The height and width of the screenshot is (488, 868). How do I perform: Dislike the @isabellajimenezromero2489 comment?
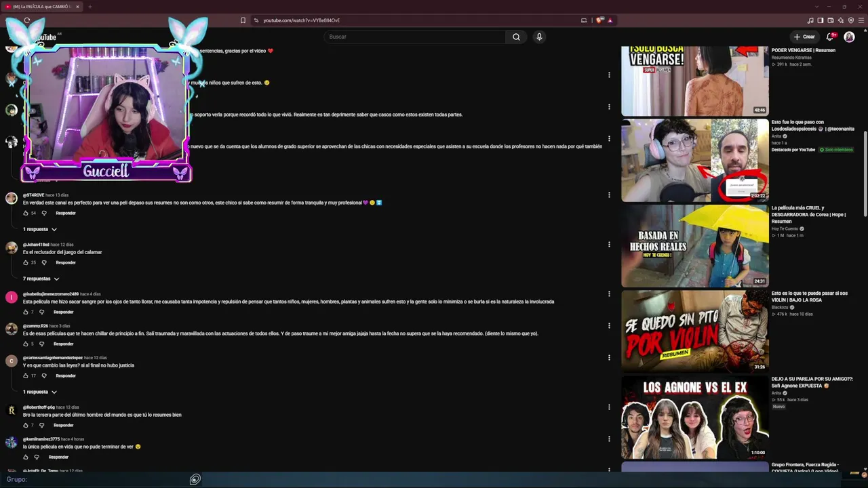tap(41, 312)
